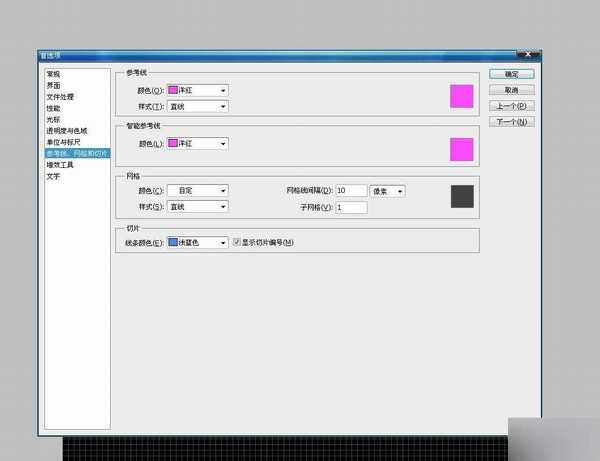The width and height of the screenshot is (600, 461).
Task: Click the dark gray grid color swatch
Action: click(x=461, y=196)
